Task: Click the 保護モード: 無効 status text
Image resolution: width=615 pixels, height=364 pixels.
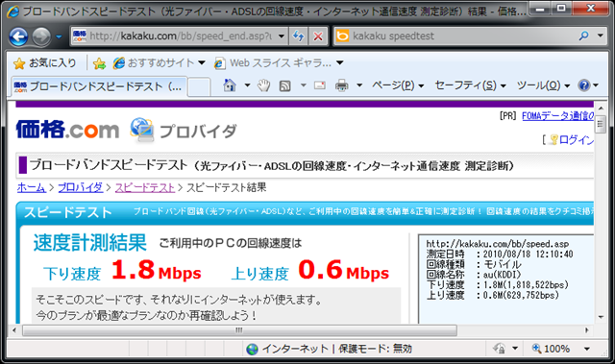Action: (376, 349)
